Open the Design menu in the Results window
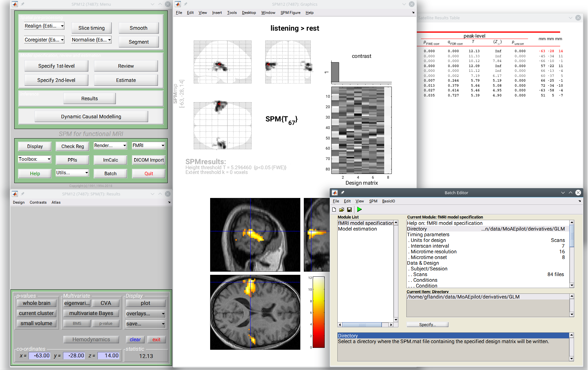The width and height of the screenshot is (588, 370). (19, 202)
